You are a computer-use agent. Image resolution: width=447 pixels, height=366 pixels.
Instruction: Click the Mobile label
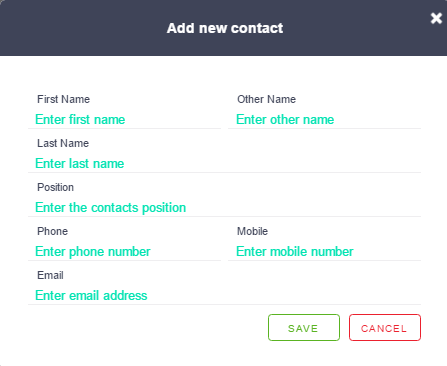point(252,231)
